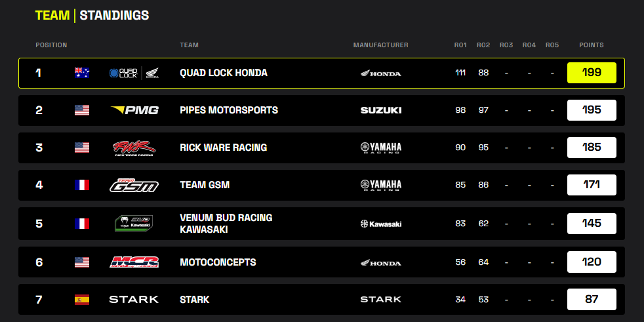Select the Motoconcepts team name
Screen dimensions: 644x322
[x=218, y=262]
